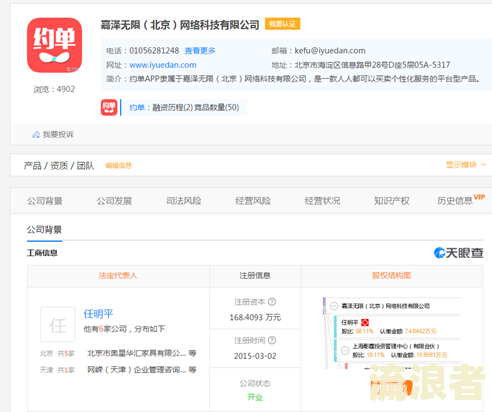The image size is (492, 412).
Task: Click the 注册信息 column header
Action: tap(255, 275)
